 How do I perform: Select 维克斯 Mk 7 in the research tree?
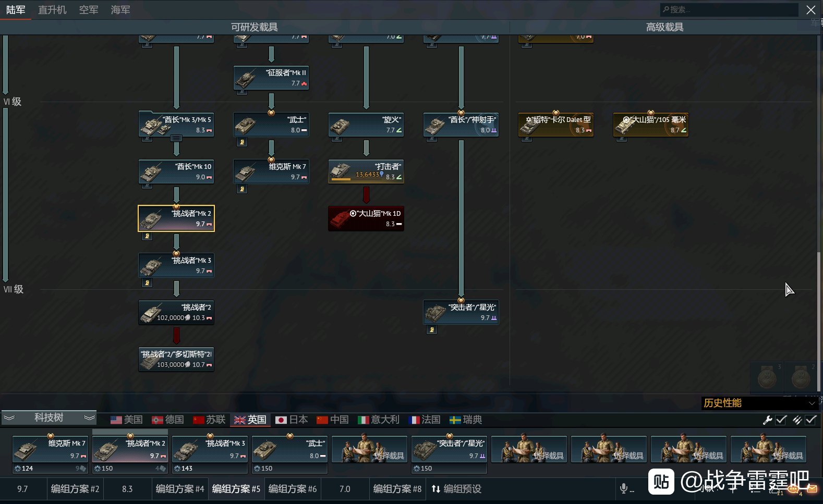271,171
